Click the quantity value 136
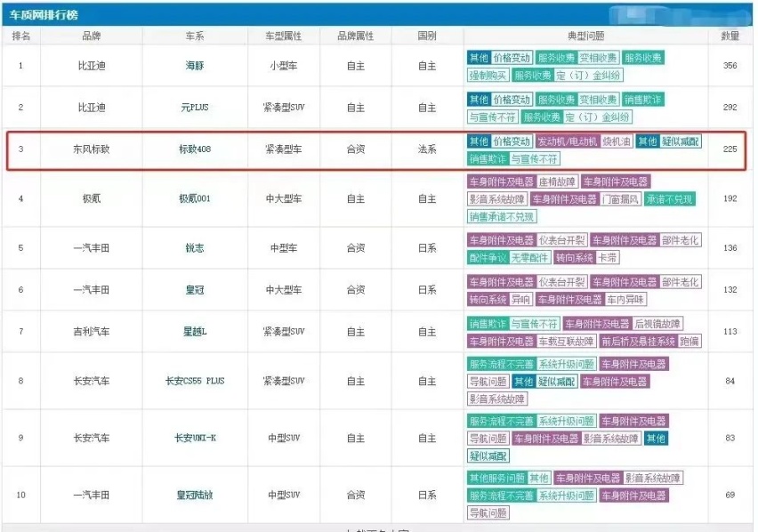This screenshot has width=758, height=532. pyautogui.click(x=730, y=247)
